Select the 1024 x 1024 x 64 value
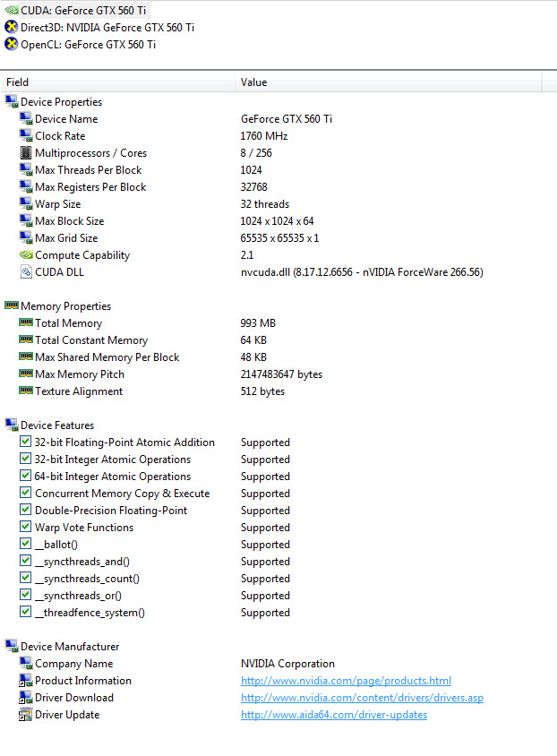Viewport: 557px width, 756px height. point(277,221)
